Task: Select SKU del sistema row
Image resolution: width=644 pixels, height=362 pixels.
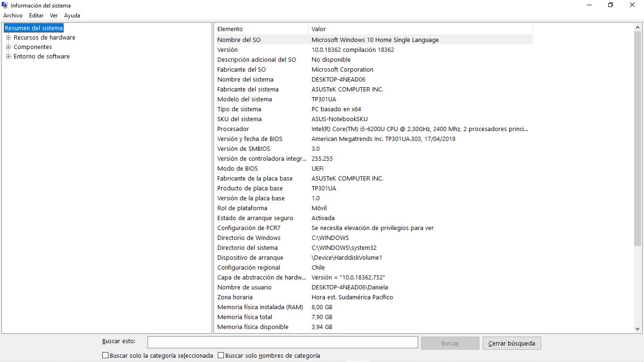Action: pyautogui.click(x=374, y=119)
